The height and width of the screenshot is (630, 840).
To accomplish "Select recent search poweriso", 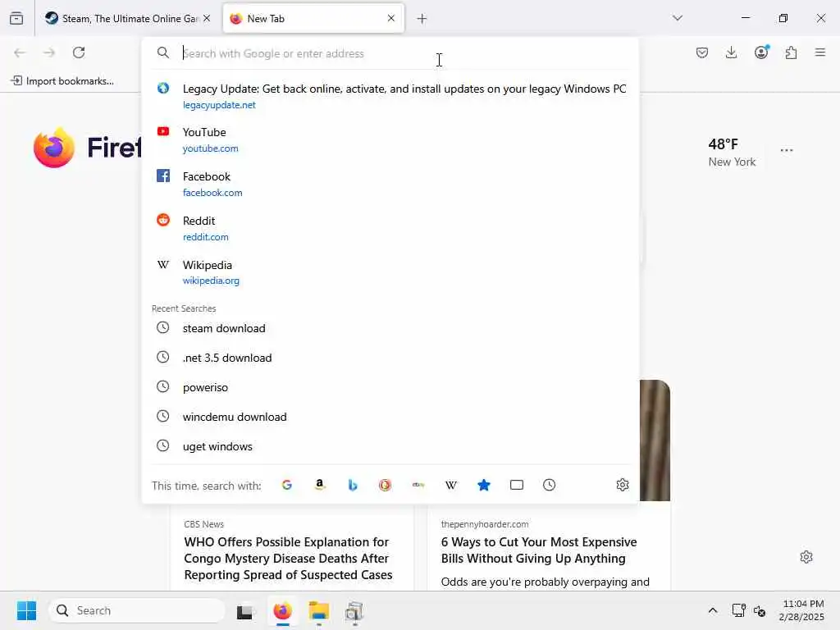I will (390, 387).
